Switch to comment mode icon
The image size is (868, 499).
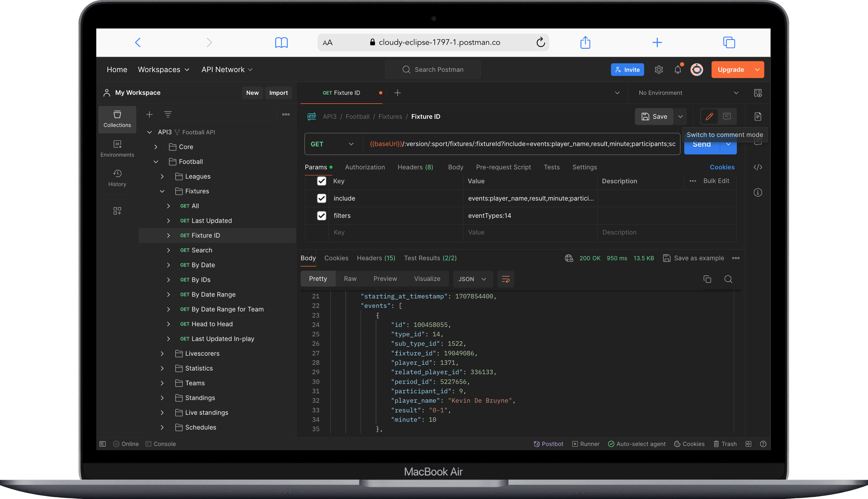(727, 117)
